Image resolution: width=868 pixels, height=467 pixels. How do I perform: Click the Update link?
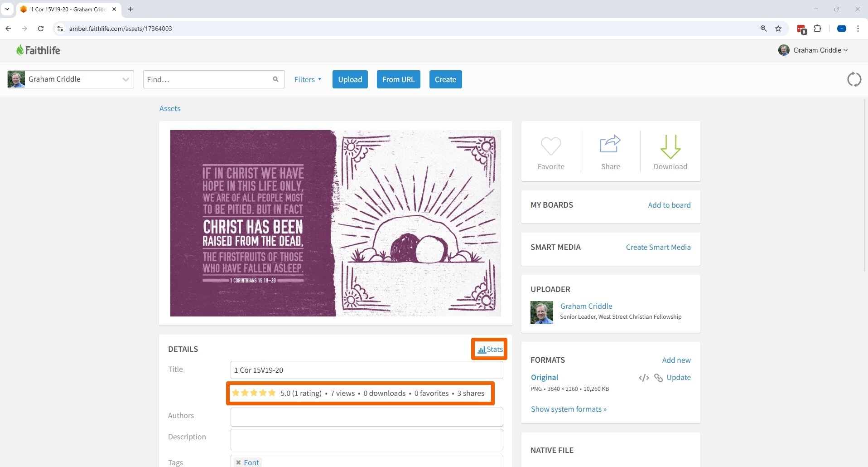pyautogui.click(x=679, y=377)
